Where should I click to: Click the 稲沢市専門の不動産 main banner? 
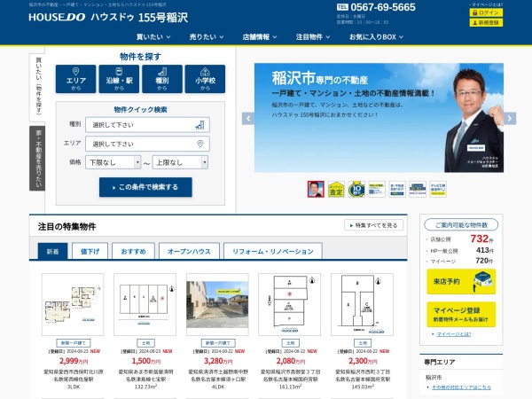pyautogui.click(x=379, y=118)
